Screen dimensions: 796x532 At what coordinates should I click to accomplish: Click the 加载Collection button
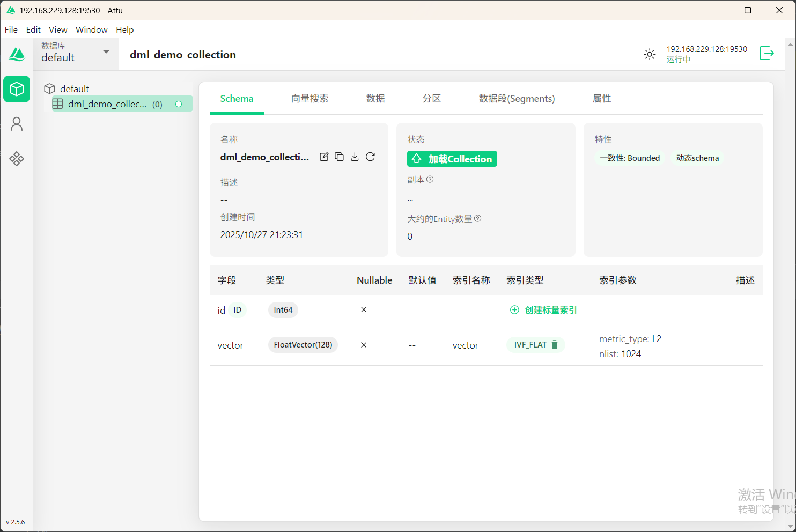pyautogui.click(x=452, y=159)
